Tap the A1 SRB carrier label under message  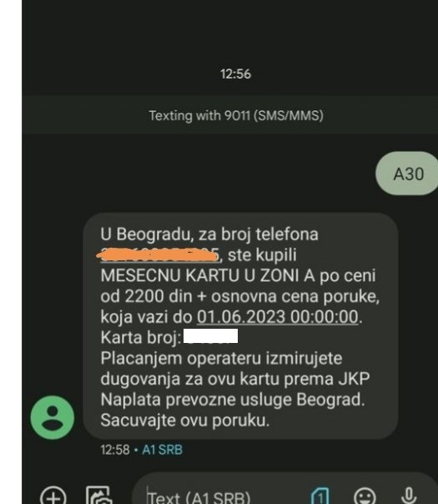(x=163, y=450)
